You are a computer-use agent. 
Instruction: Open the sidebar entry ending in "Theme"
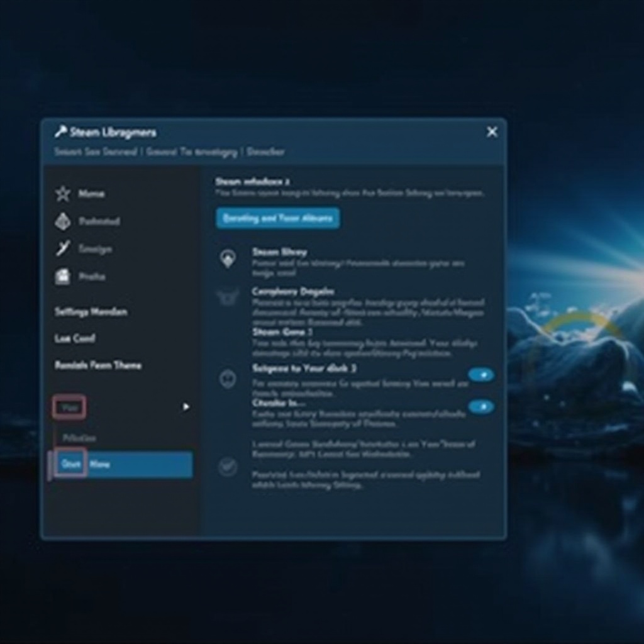coord(98,365)
